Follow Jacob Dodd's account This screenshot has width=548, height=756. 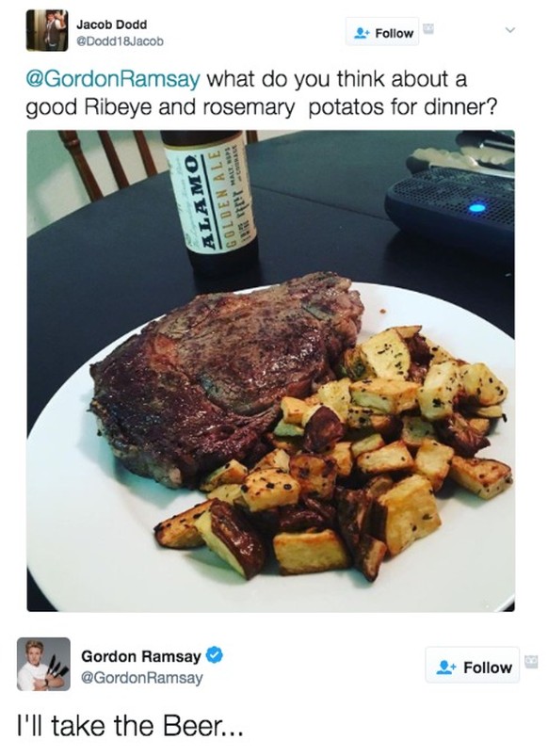point(382,32)
